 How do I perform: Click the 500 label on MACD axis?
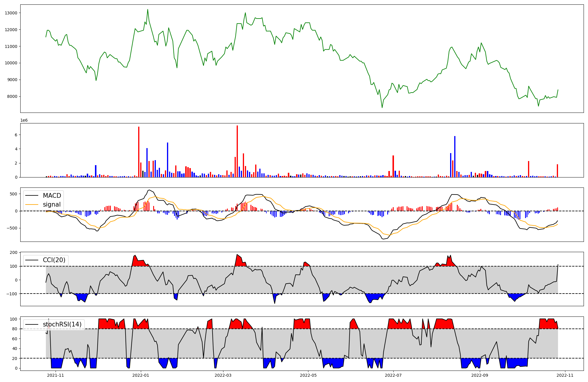(14, 194)
